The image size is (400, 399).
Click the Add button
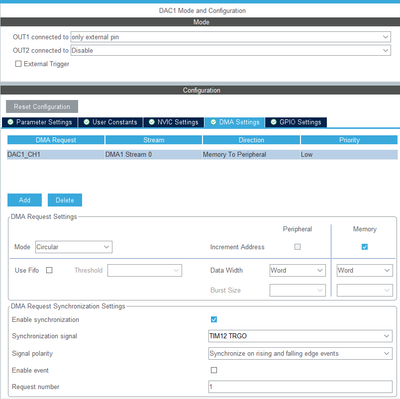(25, 200)
